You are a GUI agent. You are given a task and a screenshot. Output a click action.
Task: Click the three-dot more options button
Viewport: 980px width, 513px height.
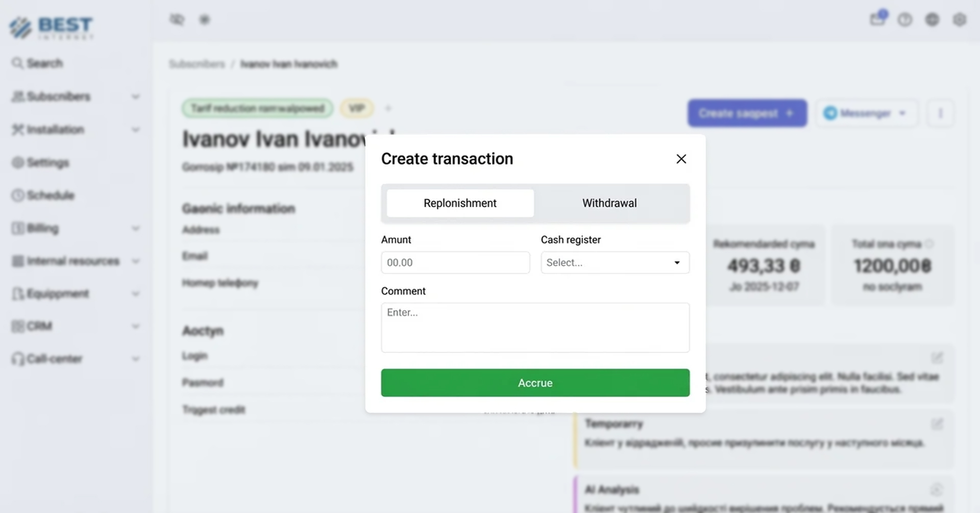click(x=940, y=113)
